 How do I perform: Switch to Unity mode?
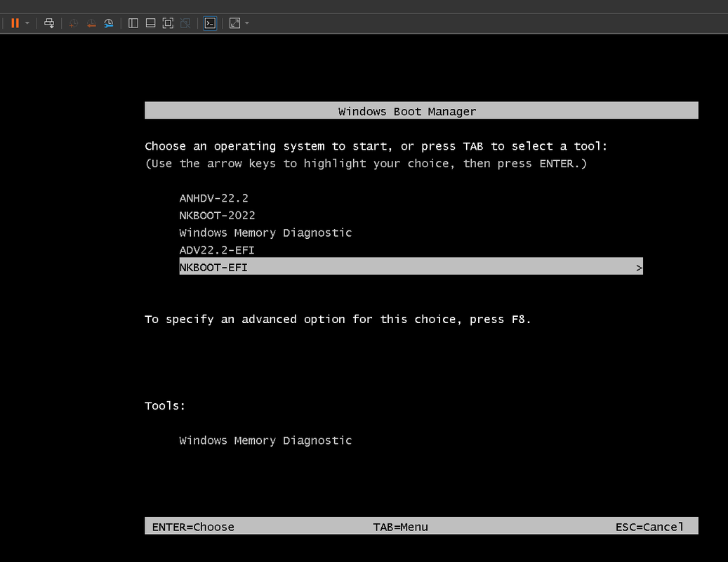coord(185,23)
